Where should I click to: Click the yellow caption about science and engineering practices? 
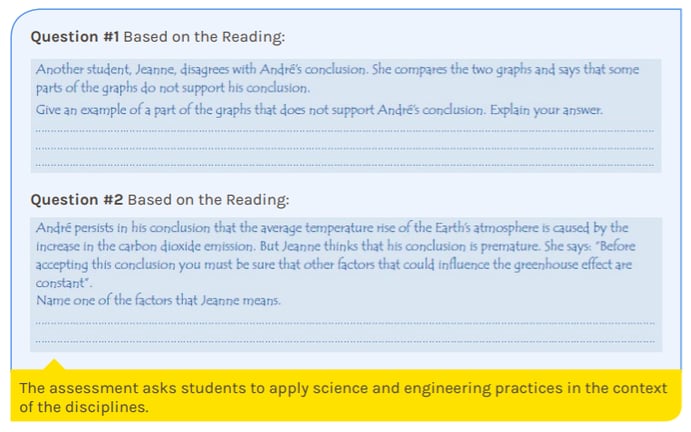pyautogui.click(x=343, y=397)
